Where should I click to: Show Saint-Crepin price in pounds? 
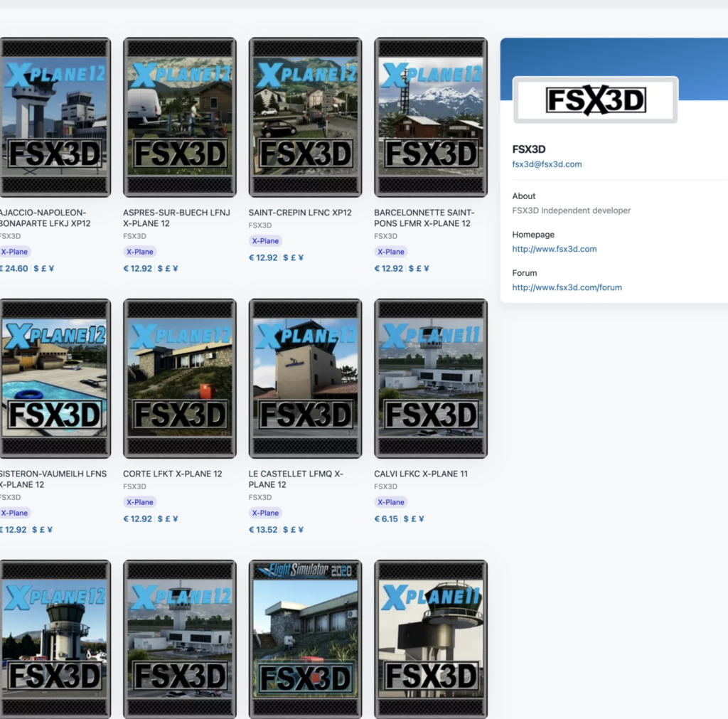293,258
